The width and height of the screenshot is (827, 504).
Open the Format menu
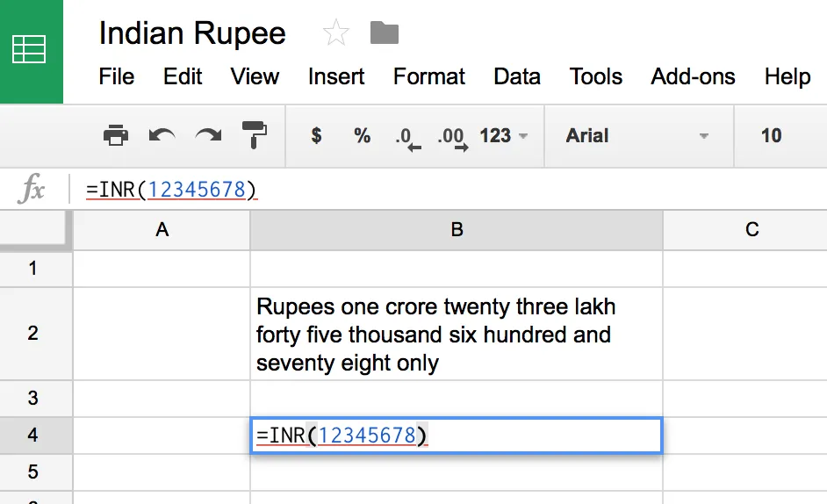point(428,76)
